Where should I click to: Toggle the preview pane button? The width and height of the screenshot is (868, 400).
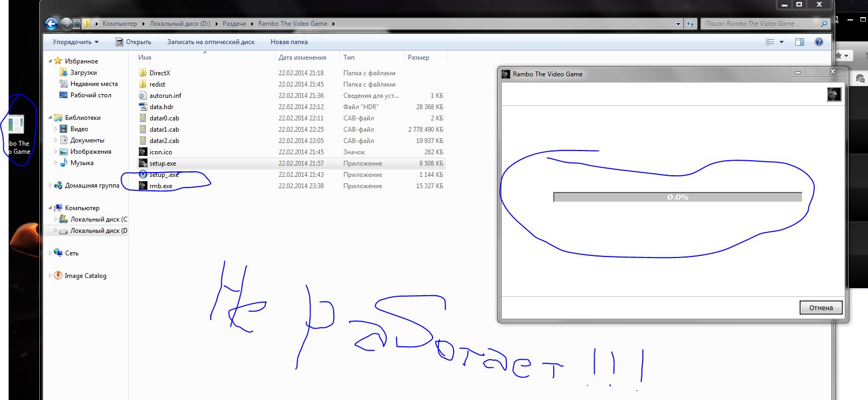coord(800,42)
